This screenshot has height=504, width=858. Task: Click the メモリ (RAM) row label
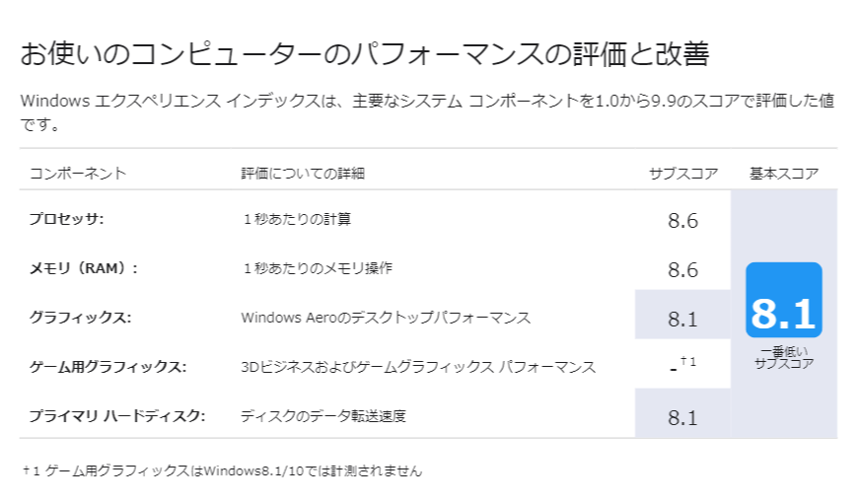tap(83, 268)
